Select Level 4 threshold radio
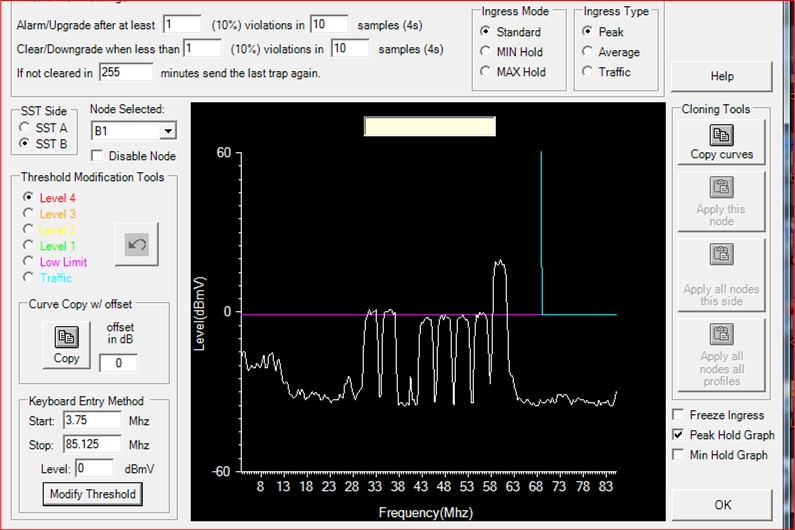This screenshot has width=795, height=530. click(28, 197)
